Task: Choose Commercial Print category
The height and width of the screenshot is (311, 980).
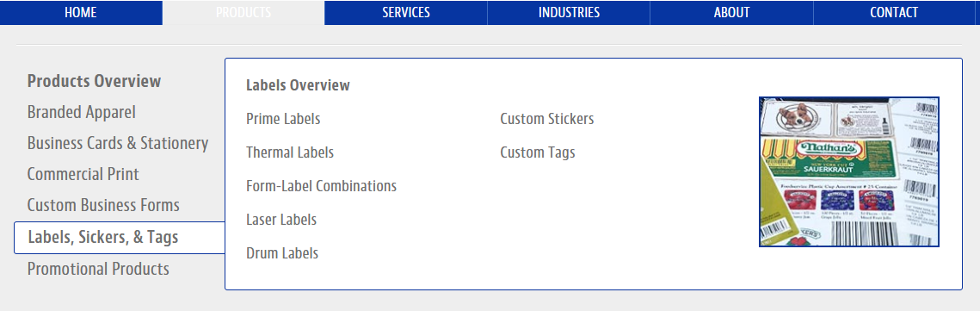Action: coord(83,175)
